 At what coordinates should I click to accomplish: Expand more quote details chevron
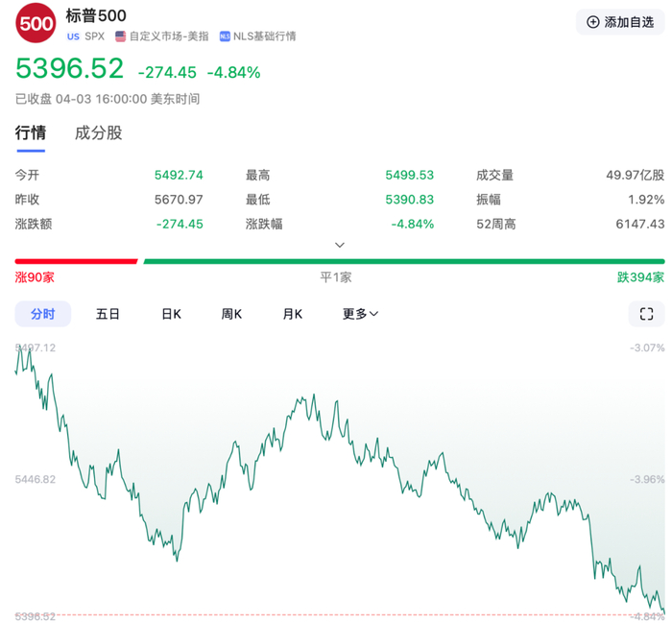[x=340, y=245]
